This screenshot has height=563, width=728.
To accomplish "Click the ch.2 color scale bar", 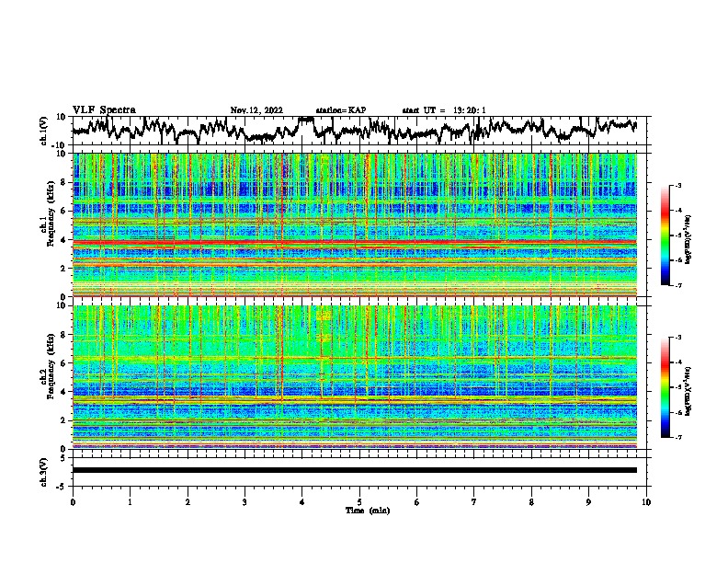I will pos(665,387).
